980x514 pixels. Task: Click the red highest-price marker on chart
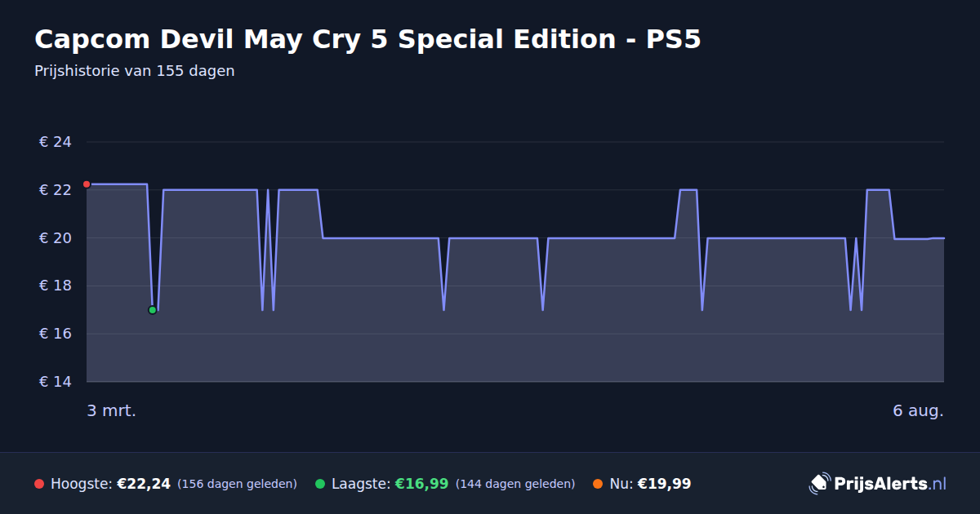coord(87,184)
